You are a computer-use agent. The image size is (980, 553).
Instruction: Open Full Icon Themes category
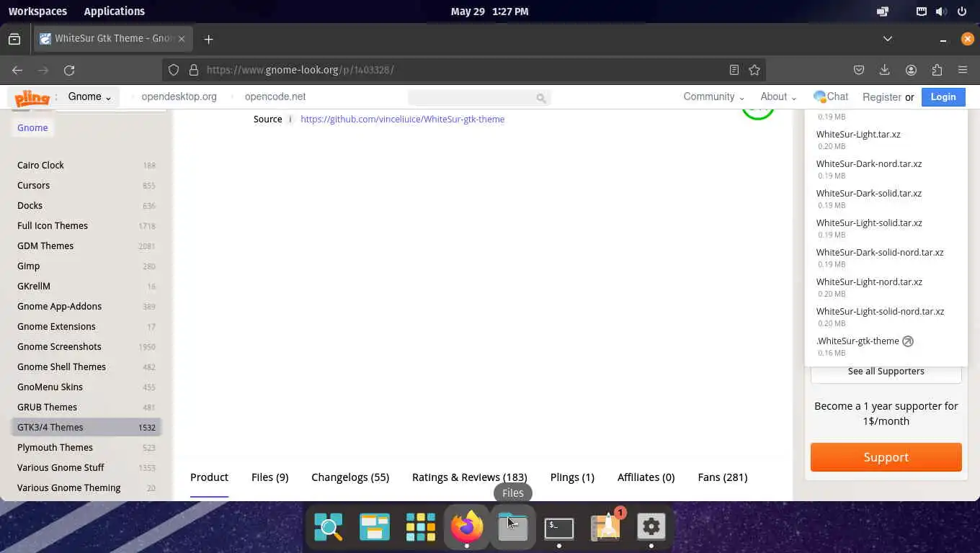point(53,225)
